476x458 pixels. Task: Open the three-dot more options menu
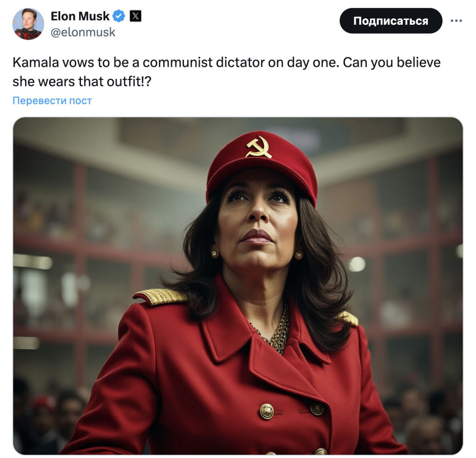click(456, 21)
